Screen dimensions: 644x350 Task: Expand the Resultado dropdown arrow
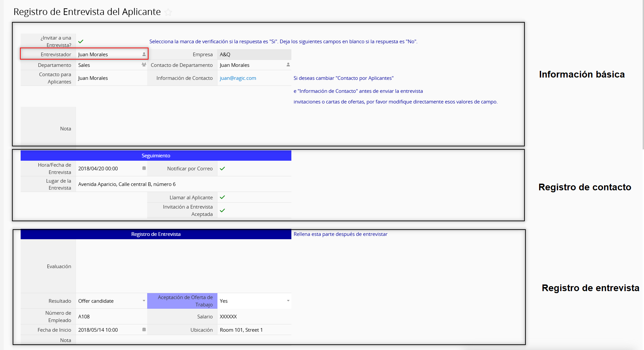[x=144, y=301]
